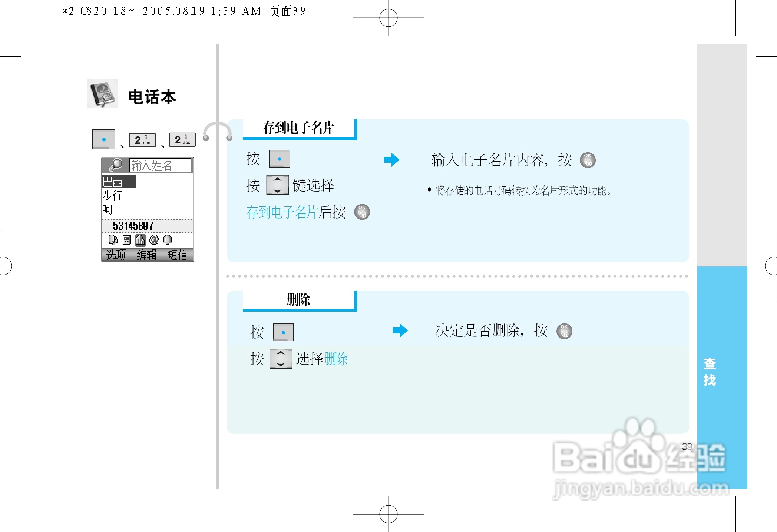Select the contact 步行 in the list
777x532 pixels.
click(x=112, y=195)
